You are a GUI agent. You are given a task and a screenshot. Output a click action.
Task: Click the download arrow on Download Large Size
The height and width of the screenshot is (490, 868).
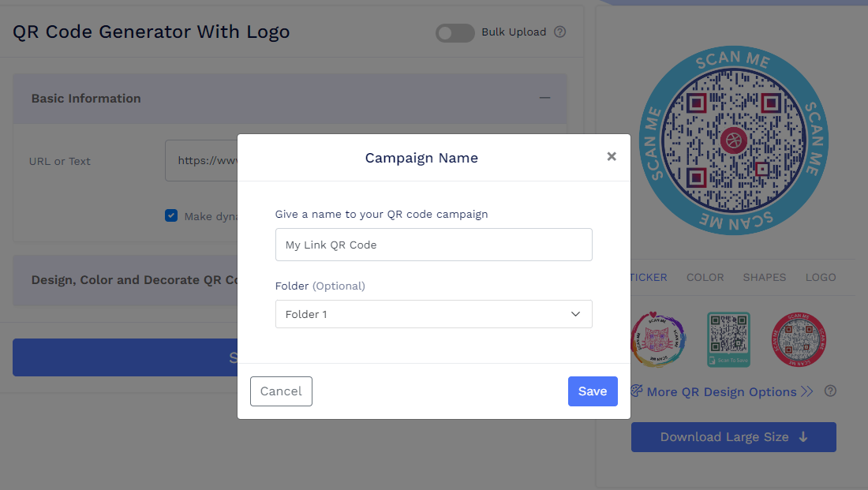(x=803, y=437)
